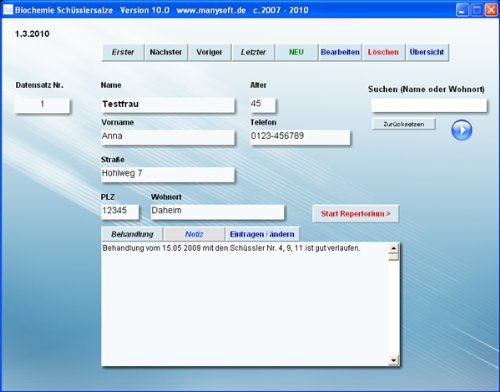Click the Wohnort label
The width and height of the screenshot is (500, 392).
166,197
